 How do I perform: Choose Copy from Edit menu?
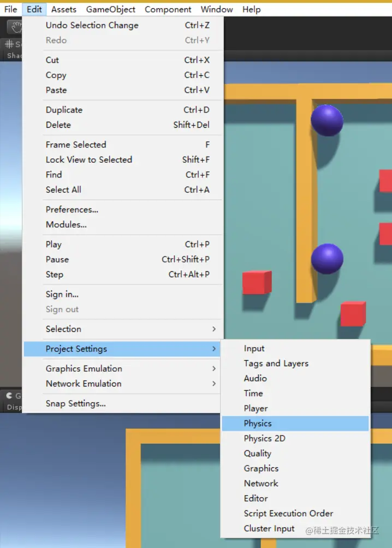(x=123, y=75)
